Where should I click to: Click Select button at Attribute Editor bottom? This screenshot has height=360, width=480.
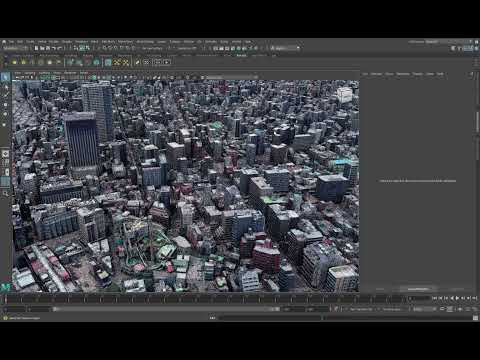pyautogui.click(x=379, y=289)
